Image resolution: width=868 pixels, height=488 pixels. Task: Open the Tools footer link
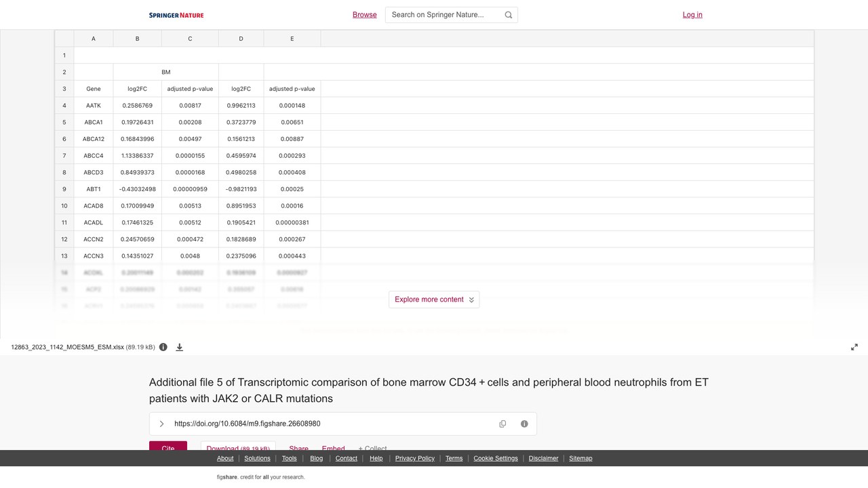290,458
